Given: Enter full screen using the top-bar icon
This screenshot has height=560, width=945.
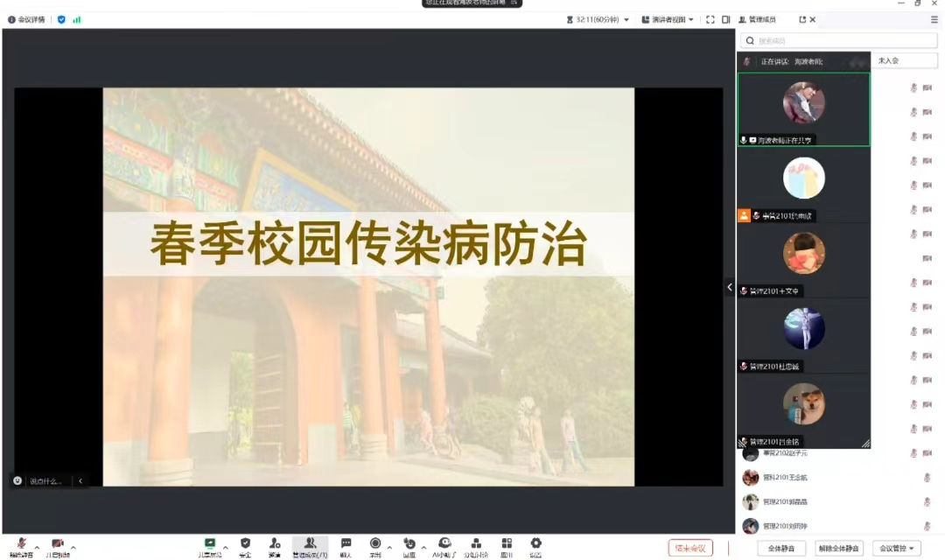Looking at the screenshot, I should [710, 19].
